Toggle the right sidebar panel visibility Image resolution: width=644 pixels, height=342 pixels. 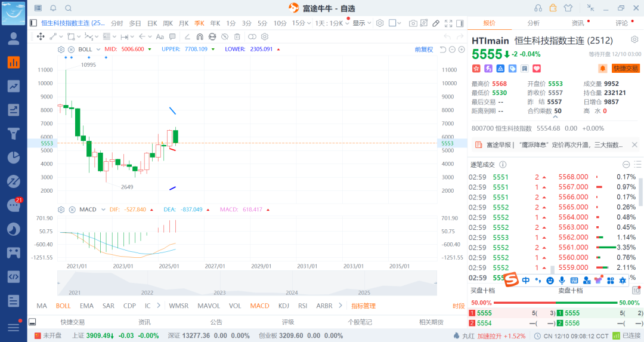[x=460, y=23]
